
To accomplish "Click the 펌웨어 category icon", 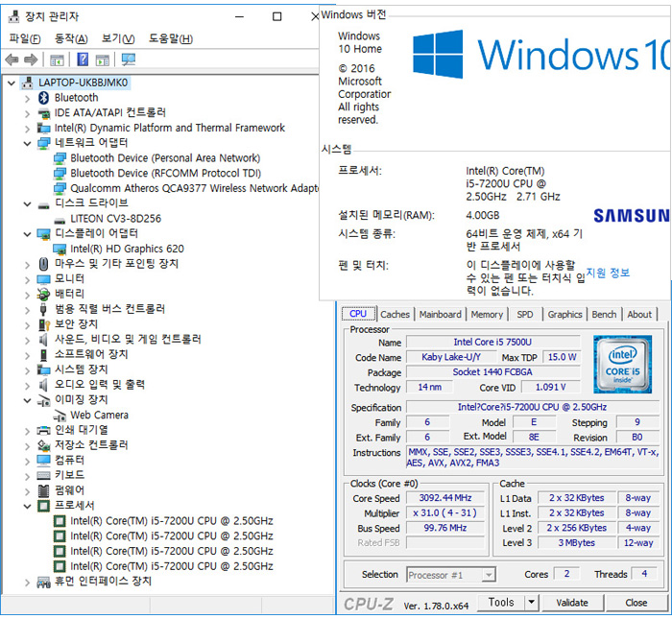I will 44,490.
